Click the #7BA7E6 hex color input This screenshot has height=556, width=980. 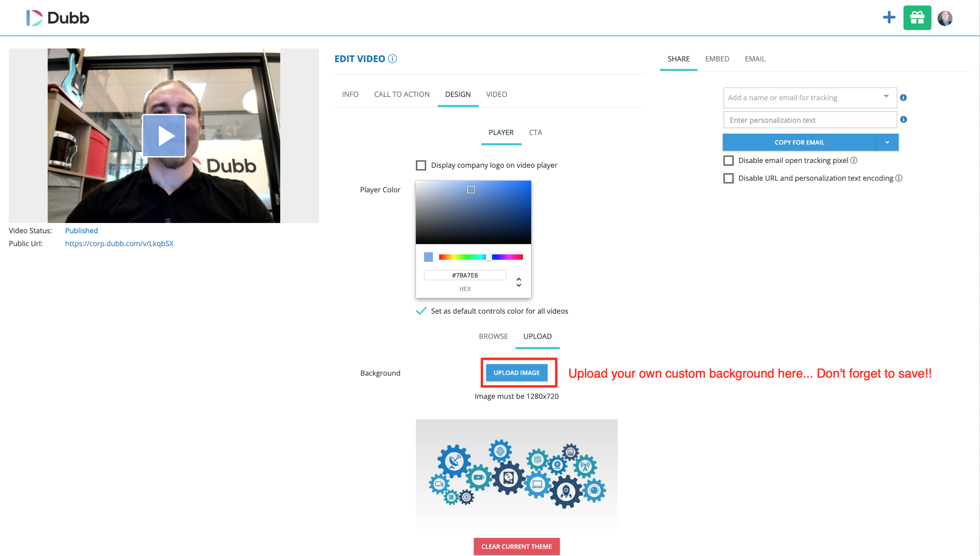coord(465,275)
